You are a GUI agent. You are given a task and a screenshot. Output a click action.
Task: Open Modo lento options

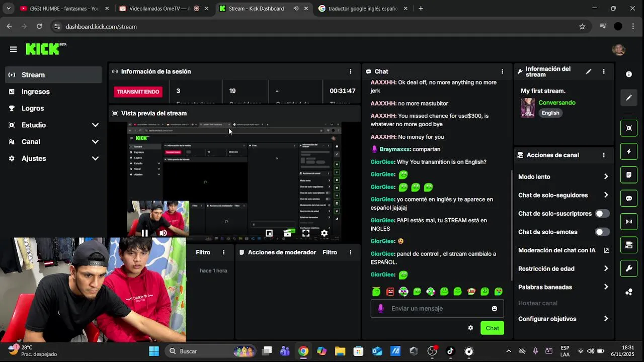(x=563, y=177)
